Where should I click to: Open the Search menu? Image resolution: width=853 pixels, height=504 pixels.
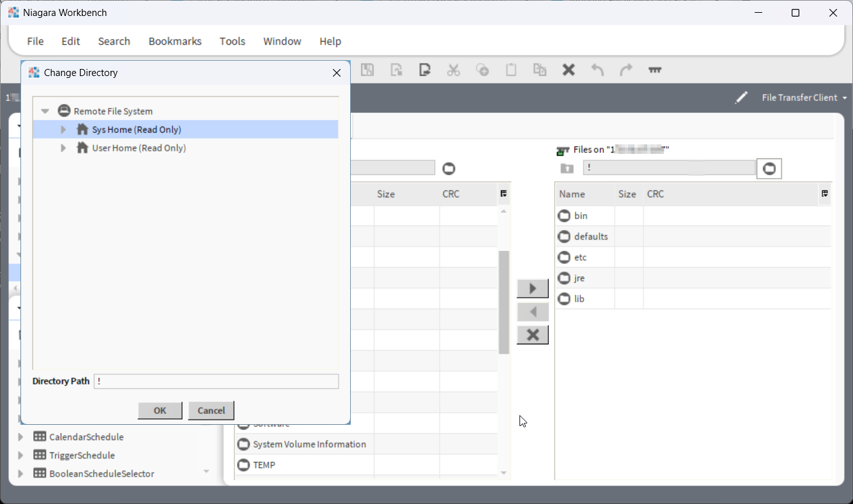click(114, 41)
